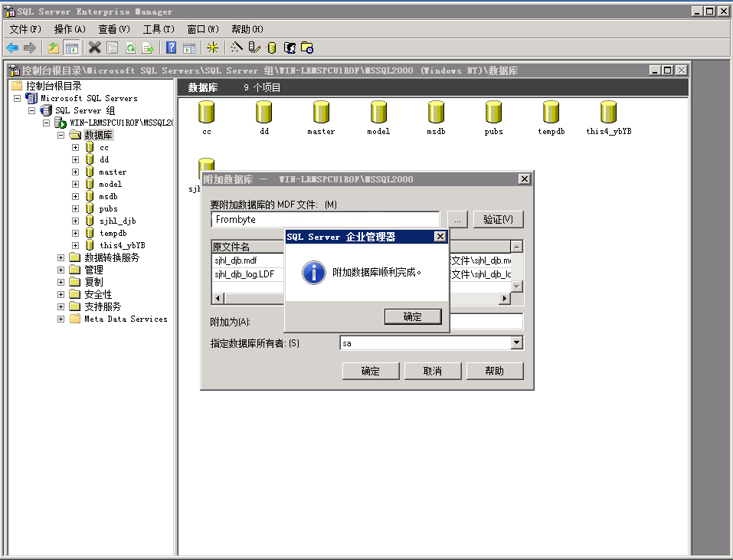Screen dimensions: 733x560
Task: Select sjhl_djb in the database tree
Action: pyautogui.click(x=117, y=221)
